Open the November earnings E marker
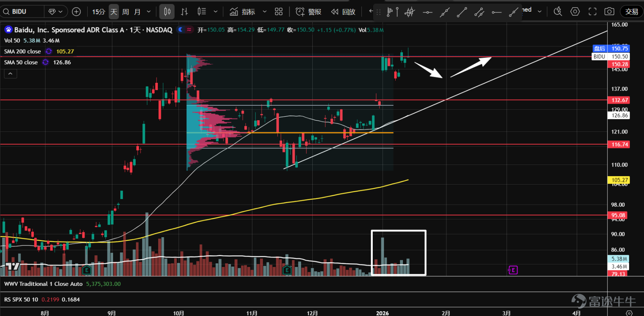644x316 pixels. pos(287,270)
